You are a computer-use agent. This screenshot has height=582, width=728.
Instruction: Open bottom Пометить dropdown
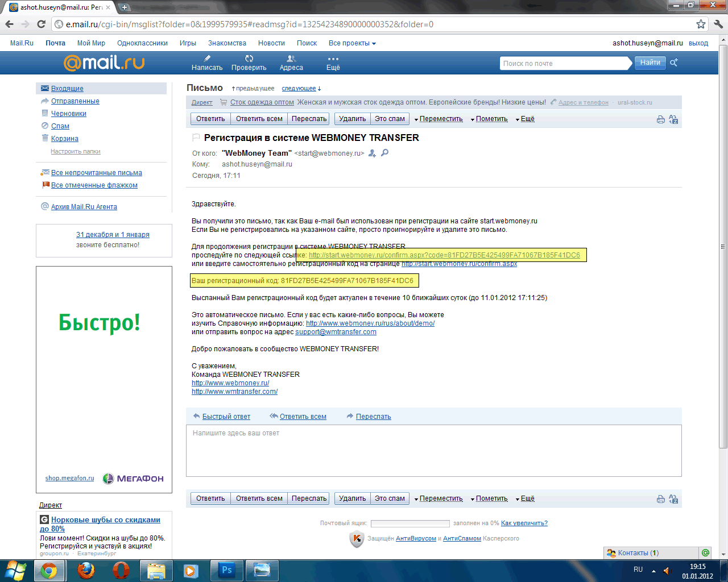point(489,498)
